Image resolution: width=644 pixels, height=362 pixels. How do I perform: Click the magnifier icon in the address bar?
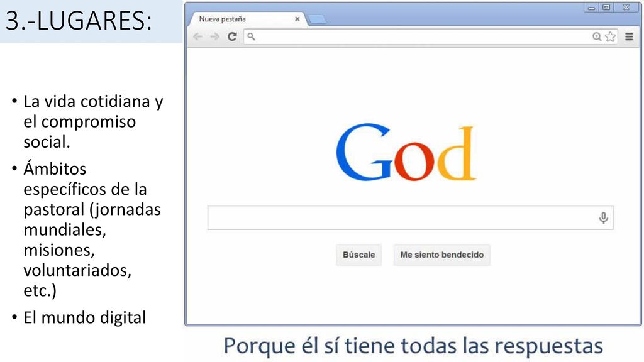coord(252,36)
